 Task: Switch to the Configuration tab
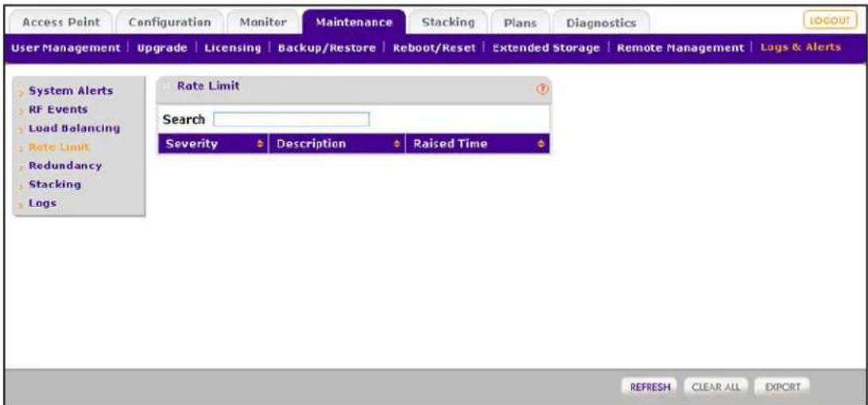(x=169, y=23)
